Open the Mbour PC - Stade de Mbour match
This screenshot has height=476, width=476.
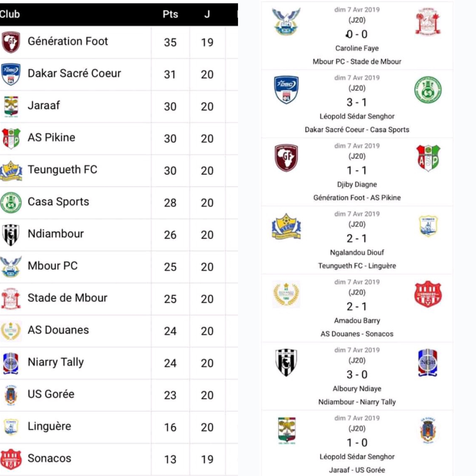[x=357, y=62]
